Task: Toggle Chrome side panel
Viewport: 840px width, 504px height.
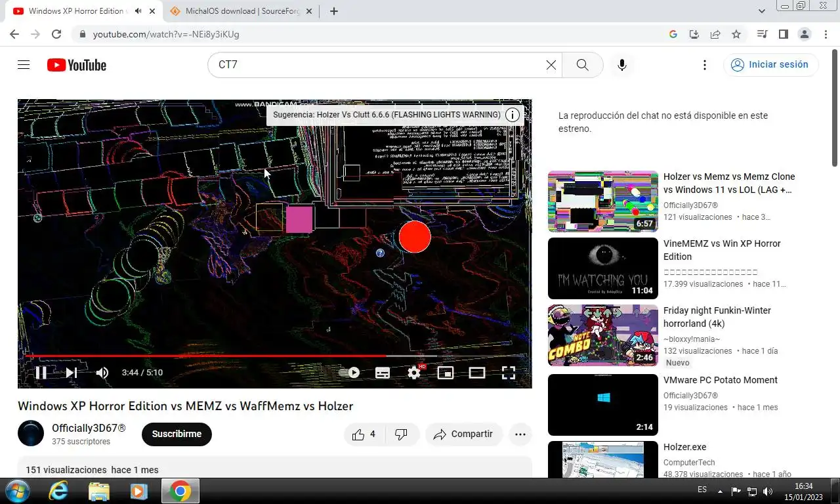Action: point(783,34)
